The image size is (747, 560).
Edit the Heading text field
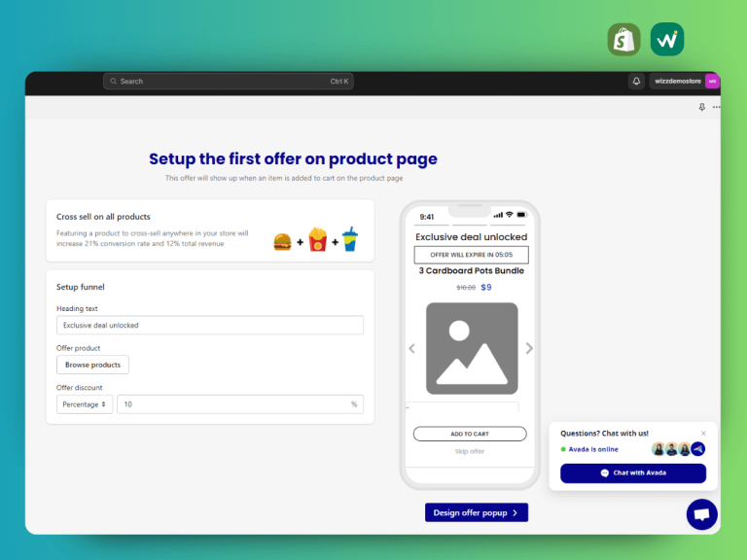210,326
